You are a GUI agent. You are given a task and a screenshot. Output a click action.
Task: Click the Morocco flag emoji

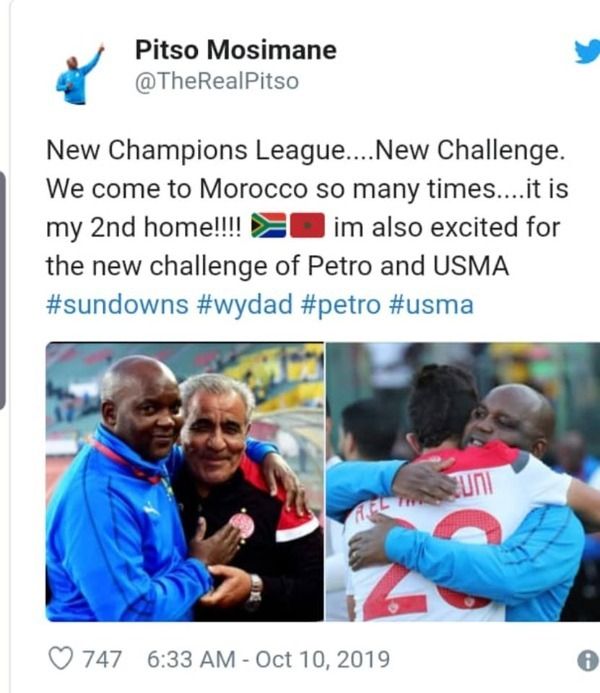coord(308,225)
